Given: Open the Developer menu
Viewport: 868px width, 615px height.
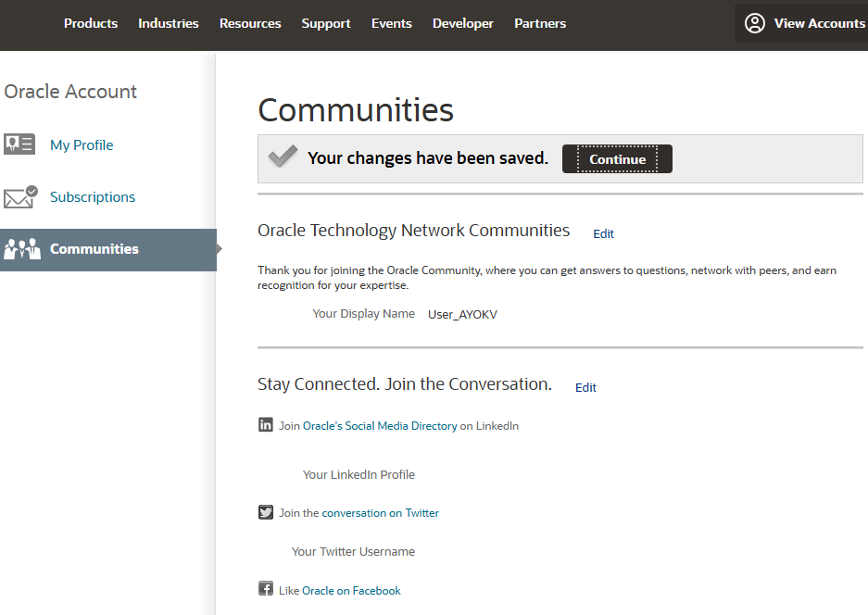Looking at the screenshot, I should coord(463,23).
